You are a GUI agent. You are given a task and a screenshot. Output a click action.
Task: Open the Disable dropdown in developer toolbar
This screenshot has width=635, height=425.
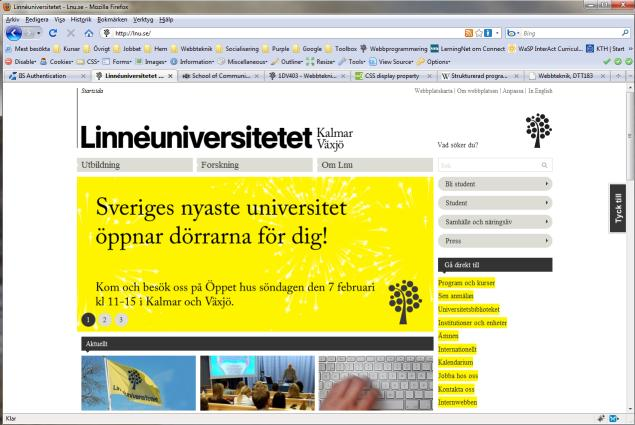(x=21, y=62)
